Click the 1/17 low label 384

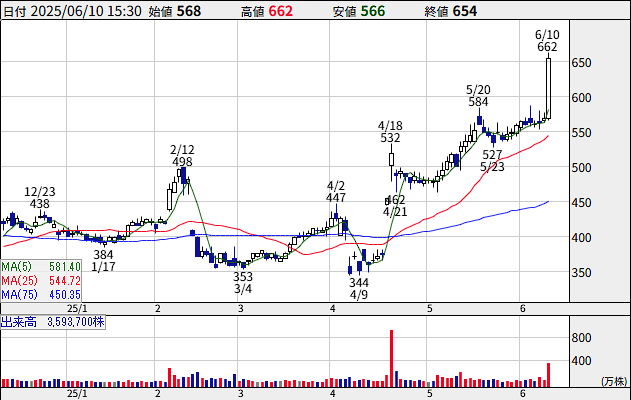(103, 255)
